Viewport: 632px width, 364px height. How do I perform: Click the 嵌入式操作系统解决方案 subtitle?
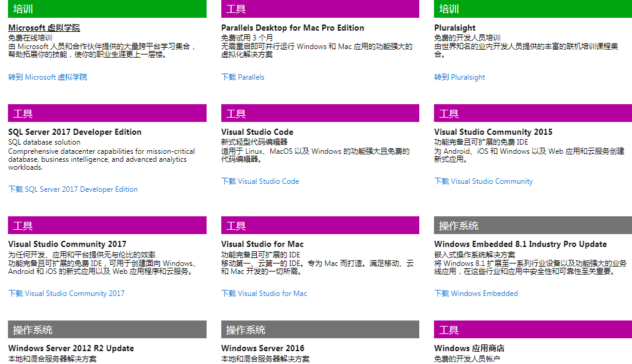(475, 255)
